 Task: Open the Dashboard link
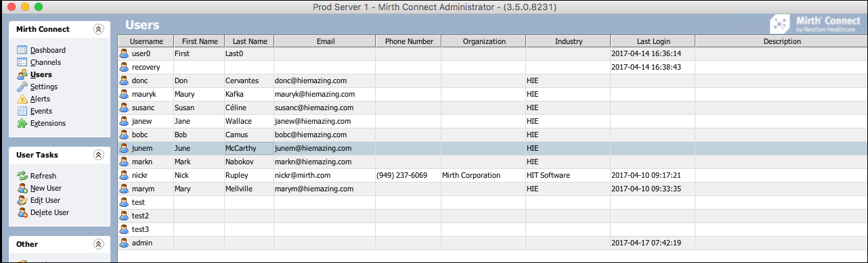[47, 50]
